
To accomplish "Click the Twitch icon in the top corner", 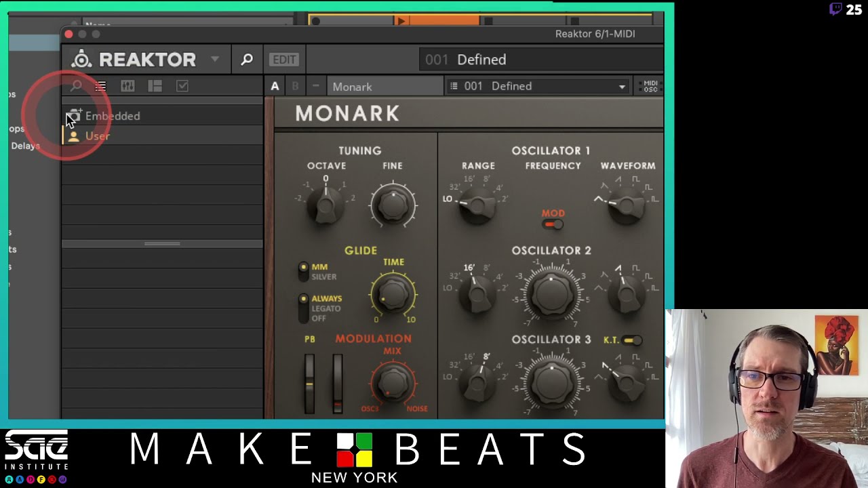I will coord(835,9).
